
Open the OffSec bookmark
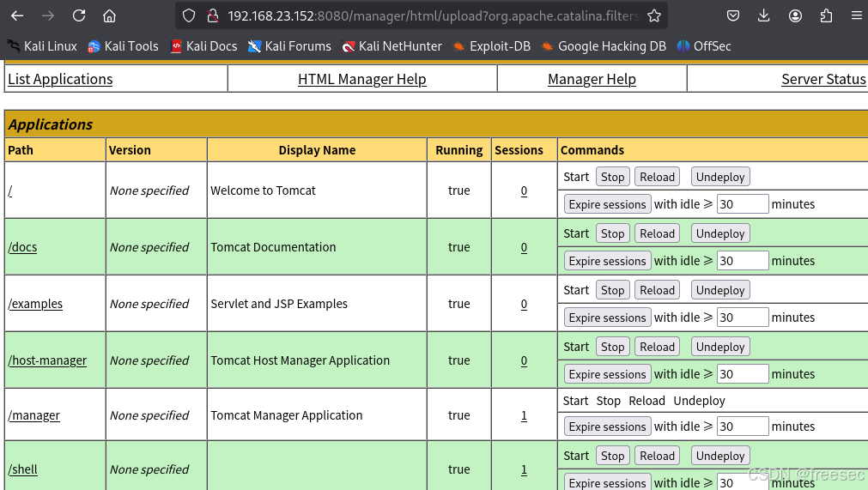[x=704, y=46]
